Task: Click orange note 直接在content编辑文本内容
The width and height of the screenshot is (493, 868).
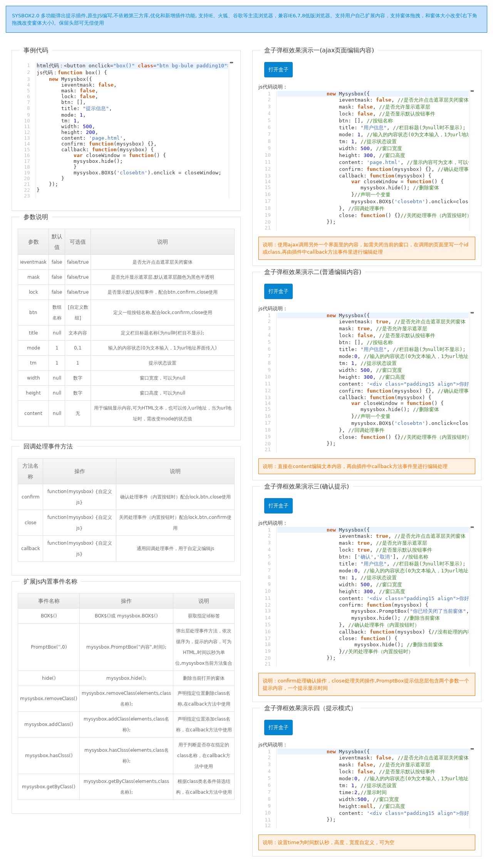Action: point(367,466)
